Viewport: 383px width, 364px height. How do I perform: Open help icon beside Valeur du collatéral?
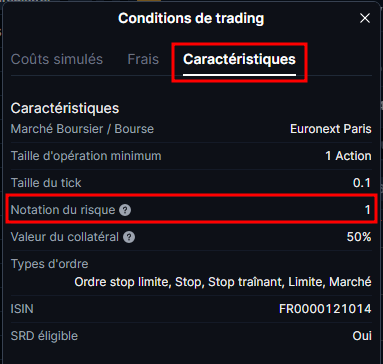[129, 237]
